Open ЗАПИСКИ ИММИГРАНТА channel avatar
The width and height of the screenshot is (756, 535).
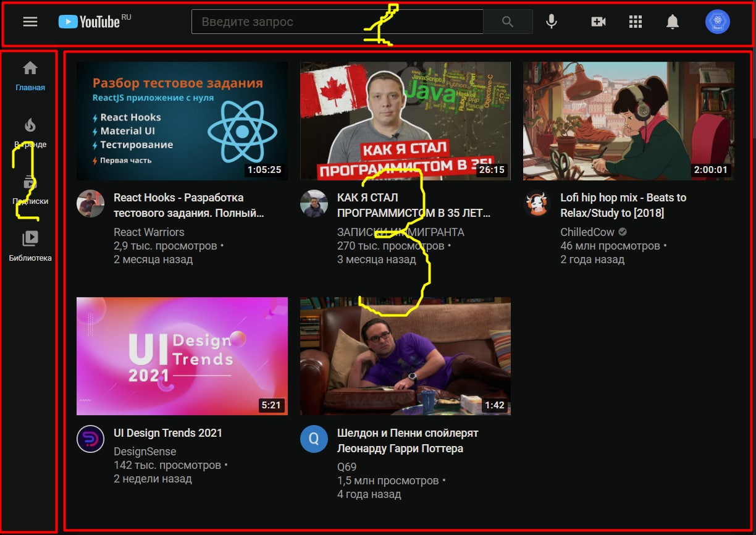(314, 203)
